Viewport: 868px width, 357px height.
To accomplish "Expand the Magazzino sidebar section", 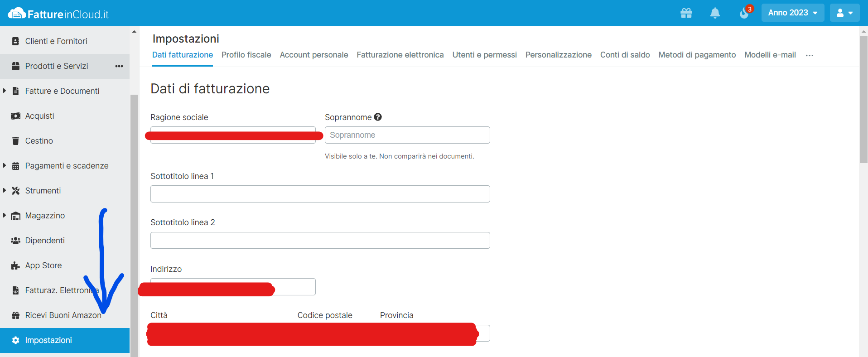I will [x=5, y=216].
